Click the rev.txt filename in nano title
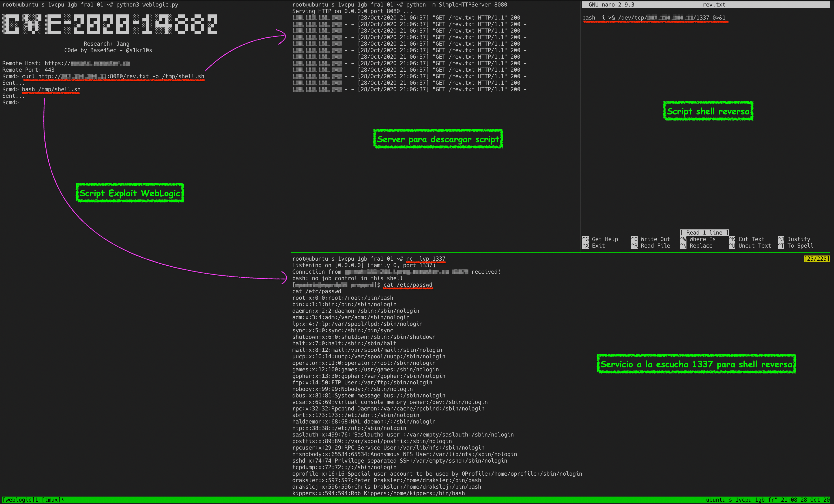 (x=714, y=5)
